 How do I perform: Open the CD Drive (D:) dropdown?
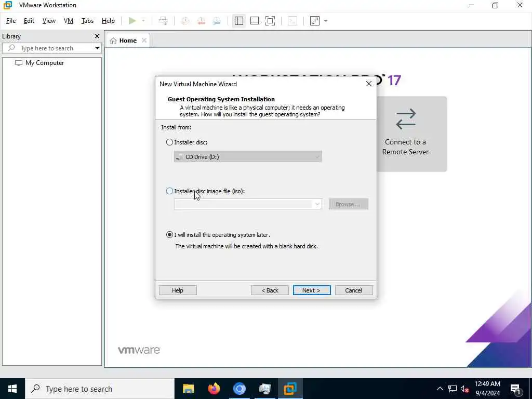pyautogui.click(x=248, y=157)
